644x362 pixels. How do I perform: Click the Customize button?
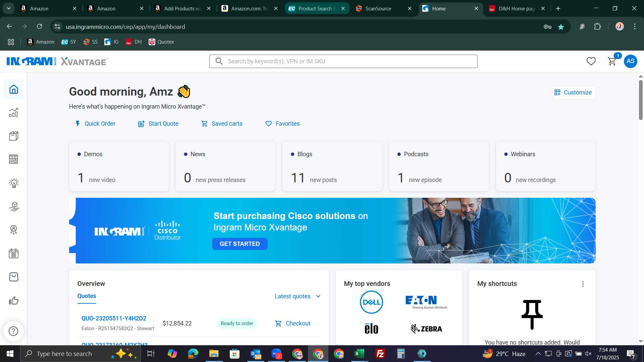click(x=574, y=93)
